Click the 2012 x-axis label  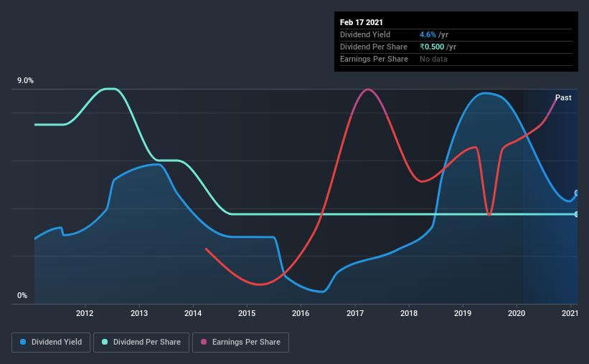[85, 313]
